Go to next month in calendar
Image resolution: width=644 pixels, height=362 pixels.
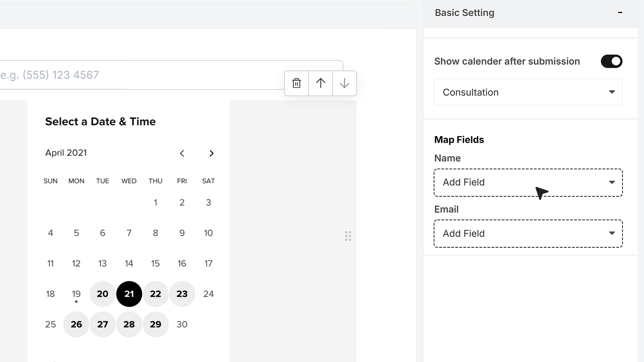(211, 153)
